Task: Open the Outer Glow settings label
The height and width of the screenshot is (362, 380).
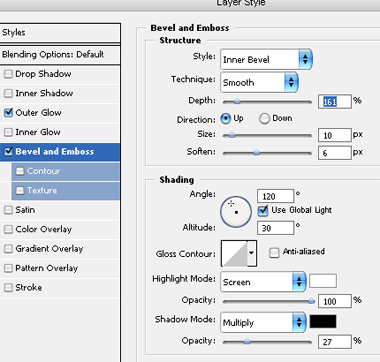Action: pos(38,113)
